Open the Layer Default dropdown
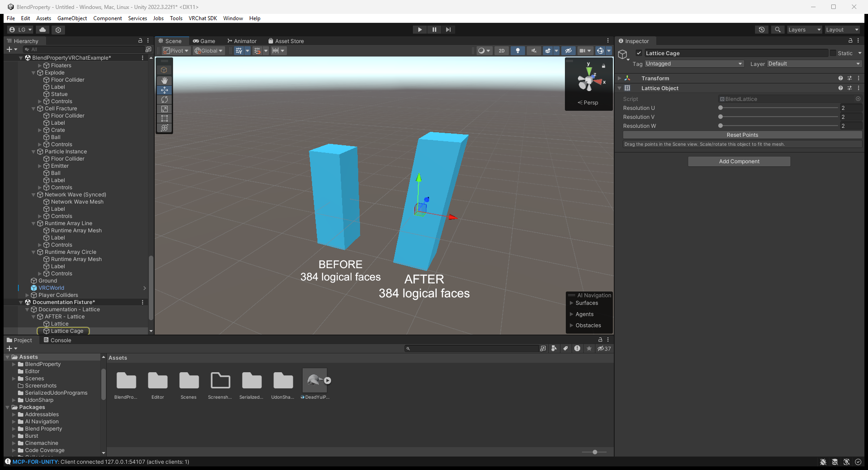 pyautogui.click(x=814, y=64)
